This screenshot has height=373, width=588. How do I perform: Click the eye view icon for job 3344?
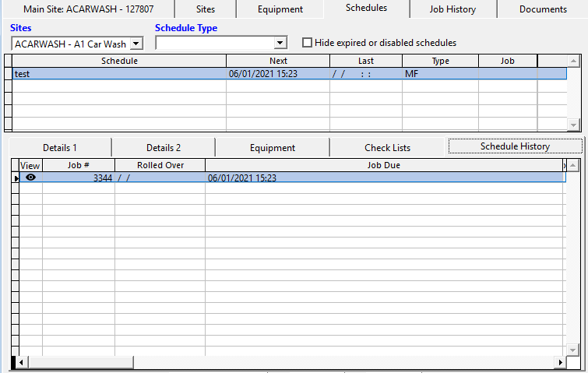click(x=30, y=178)
